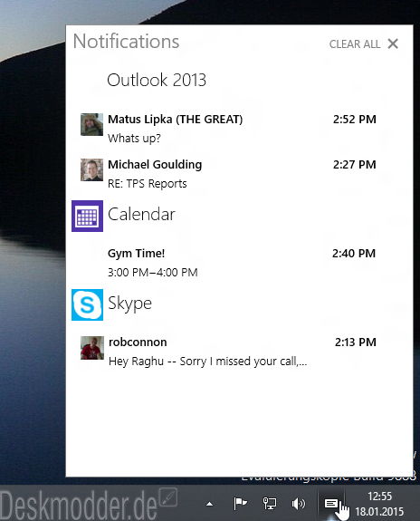The width and height of the screenshot is (420, 521).
Task: Open the Action Center flag icon
Action: pos(240,504)
